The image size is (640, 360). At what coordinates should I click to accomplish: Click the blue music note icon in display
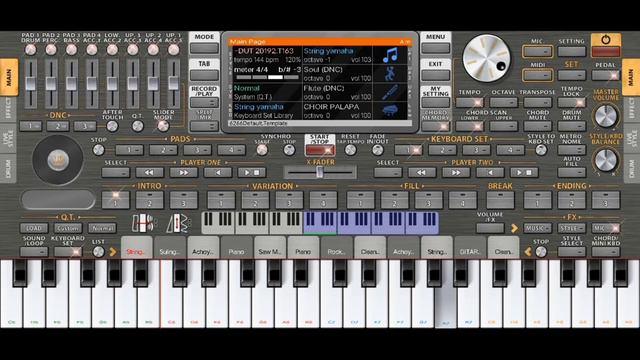point(390,54)
